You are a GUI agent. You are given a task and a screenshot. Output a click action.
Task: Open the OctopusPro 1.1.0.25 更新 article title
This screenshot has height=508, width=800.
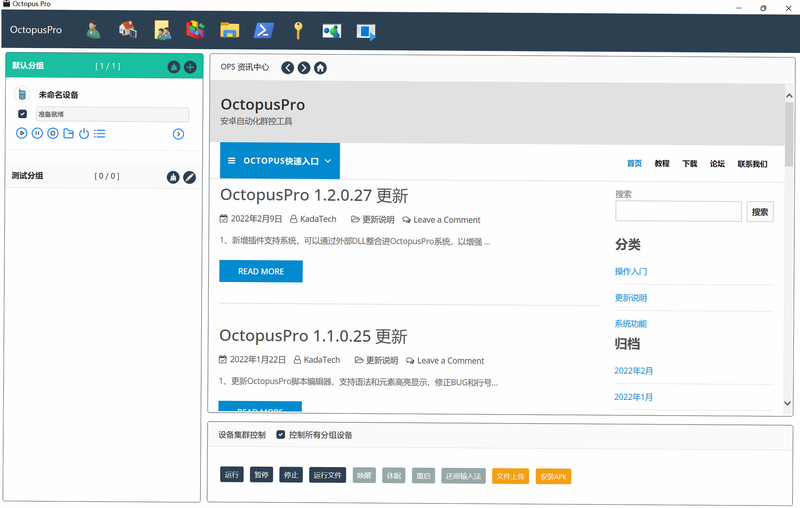[x=313, y=336]
